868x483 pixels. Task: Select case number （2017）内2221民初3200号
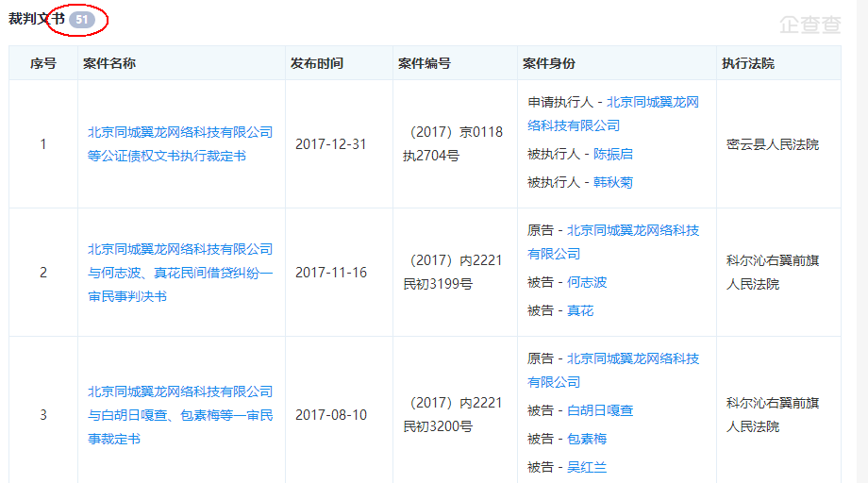pyautogui.click(x=453, y=414)
